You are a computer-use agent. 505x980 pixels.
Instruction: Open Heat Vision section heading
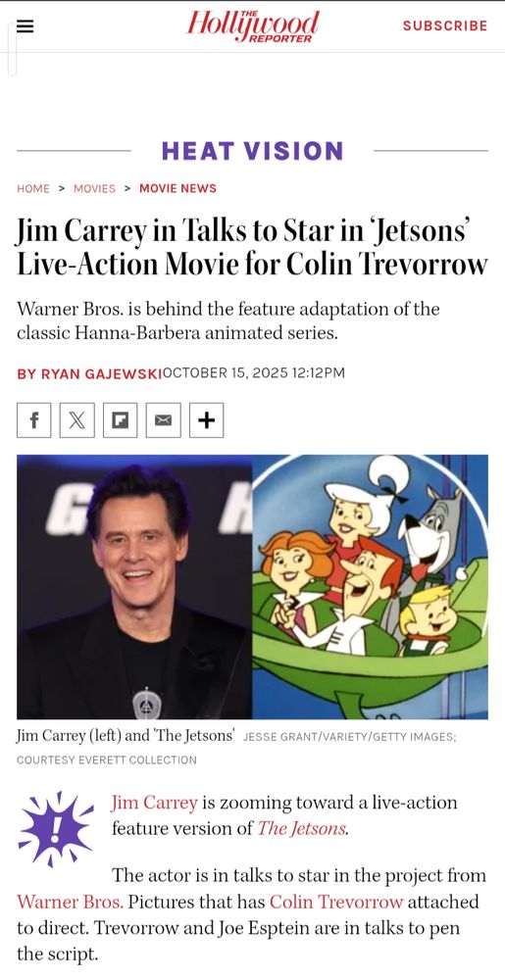click(253, 151)
